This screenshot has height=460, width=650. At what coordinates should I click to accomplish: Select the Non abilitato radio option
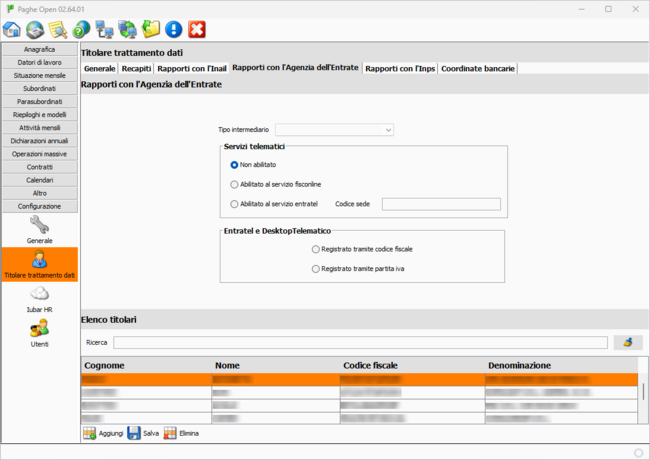pyautogui.click(x=234, y=164)
